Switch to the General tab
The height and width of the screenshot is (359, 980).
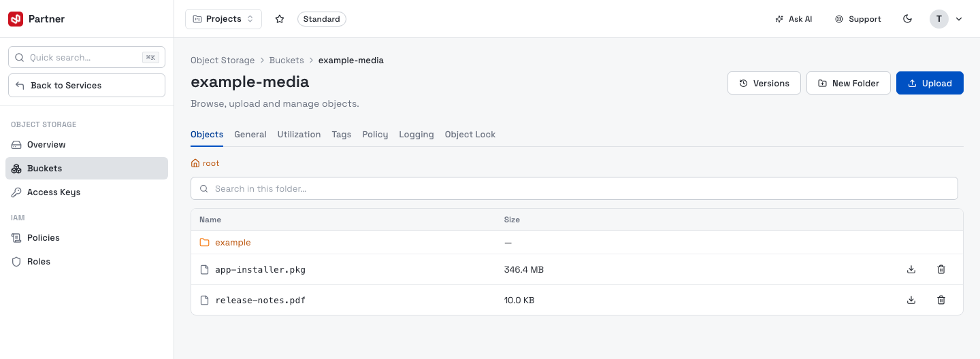(250, 135)
